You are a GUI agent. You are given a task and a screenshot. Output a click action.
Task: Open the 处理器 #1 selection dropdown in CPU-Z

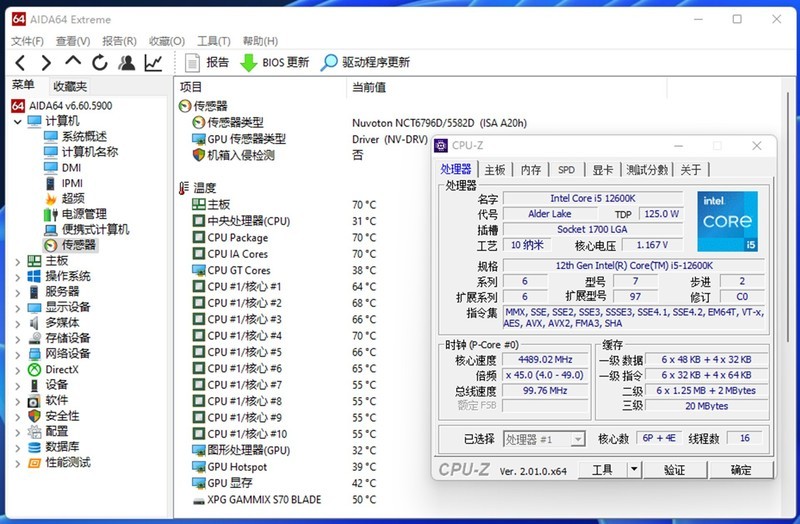click(x=544, y=439)
